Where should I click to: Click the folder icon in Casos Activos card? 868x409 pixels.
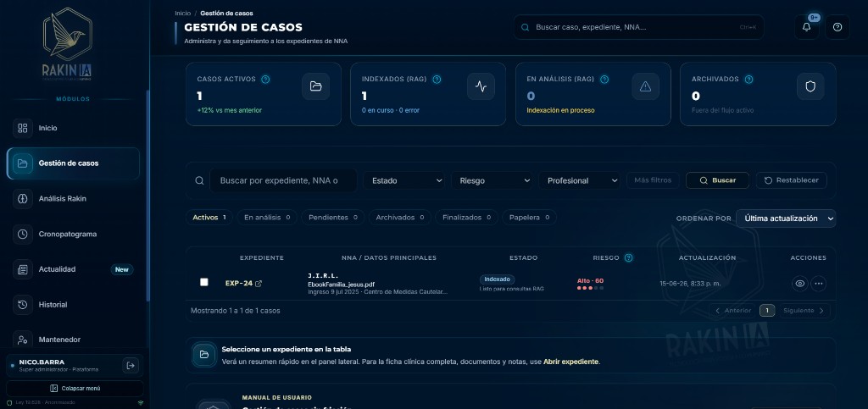point(315,86)
